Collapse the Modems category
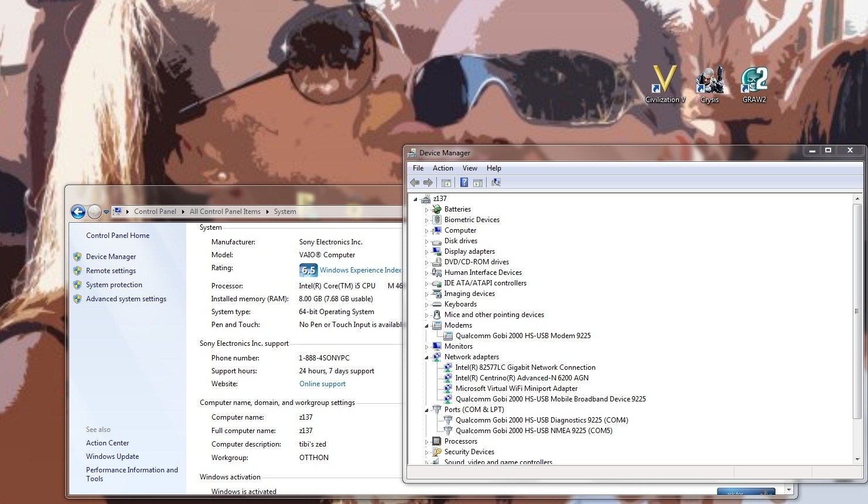The image size is (868, 504). click(426, 326)
